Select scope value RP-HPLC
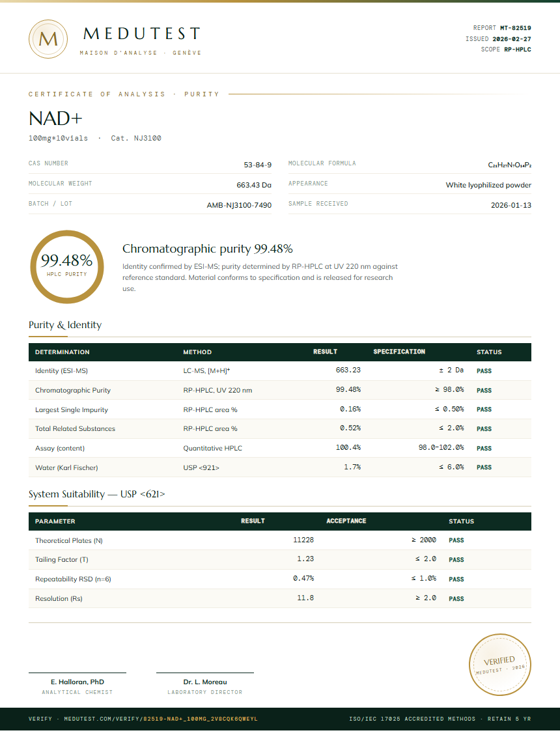The height and width of the screenshot is (750, 560). pyautogui.click(x=518, y=49)
